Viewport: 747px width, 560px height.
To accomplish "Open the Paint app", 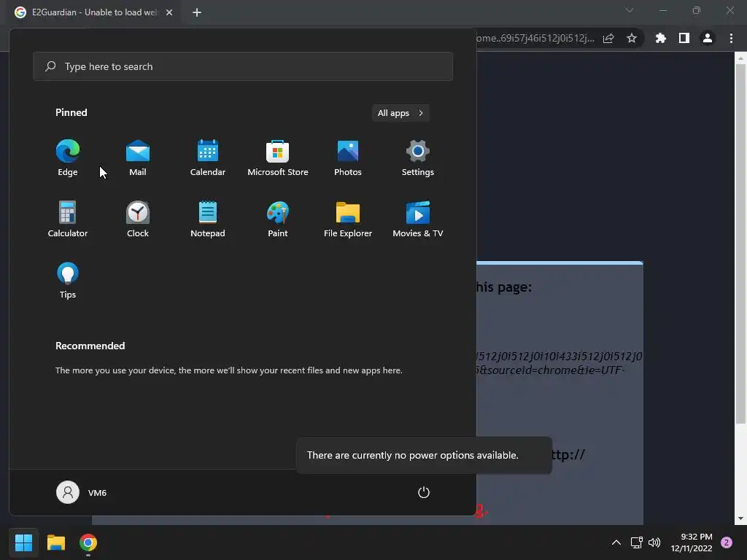I will 278,219.
